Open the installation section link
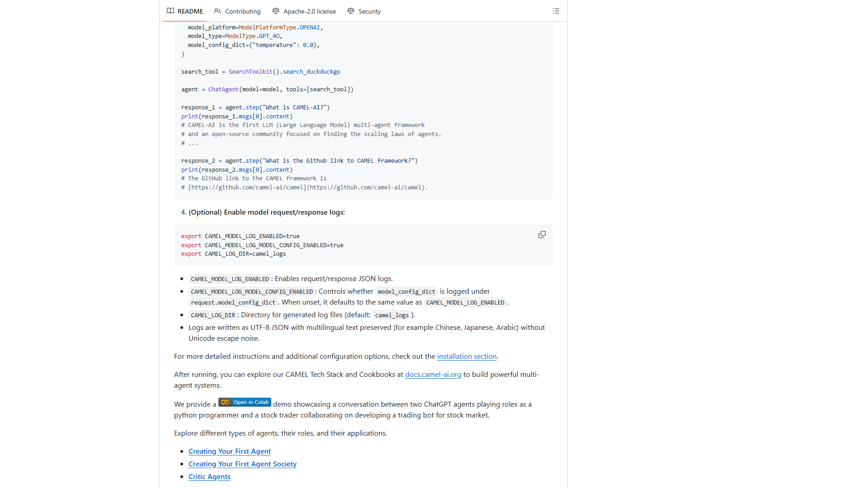 point(467,357)
